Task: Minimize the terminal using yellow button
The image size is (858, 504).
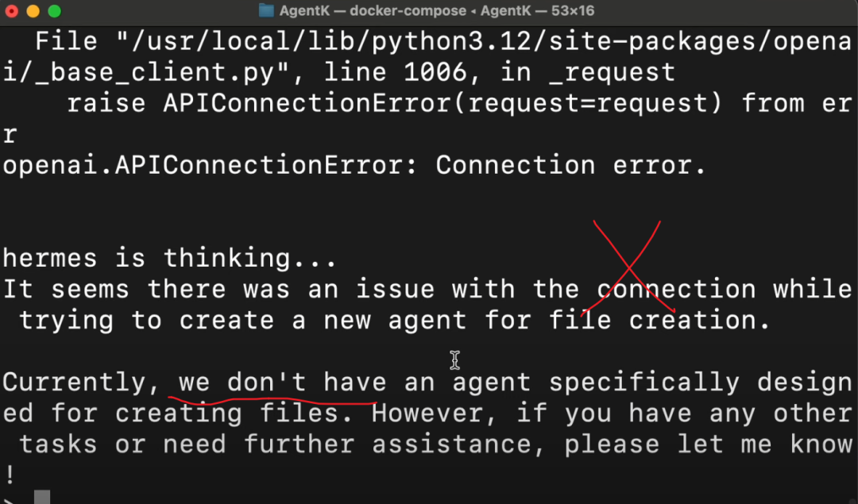Action: click(33, 11)
